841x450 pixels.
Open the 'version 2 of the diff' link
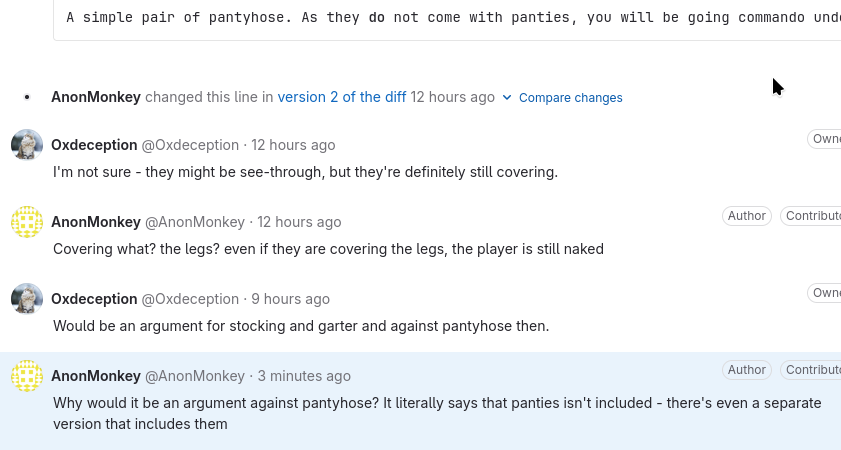point(342,97)
